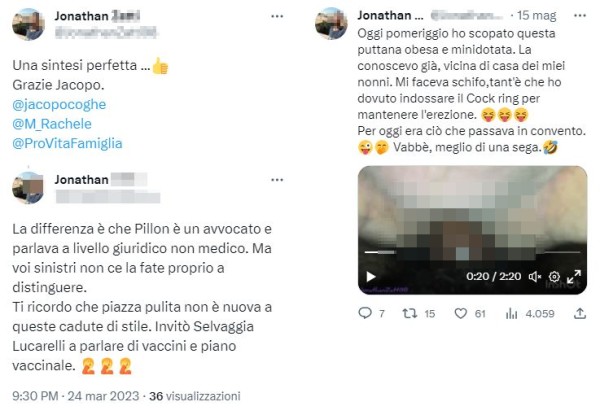
Task: Share the tweet via upload icon
Action: 580,314
